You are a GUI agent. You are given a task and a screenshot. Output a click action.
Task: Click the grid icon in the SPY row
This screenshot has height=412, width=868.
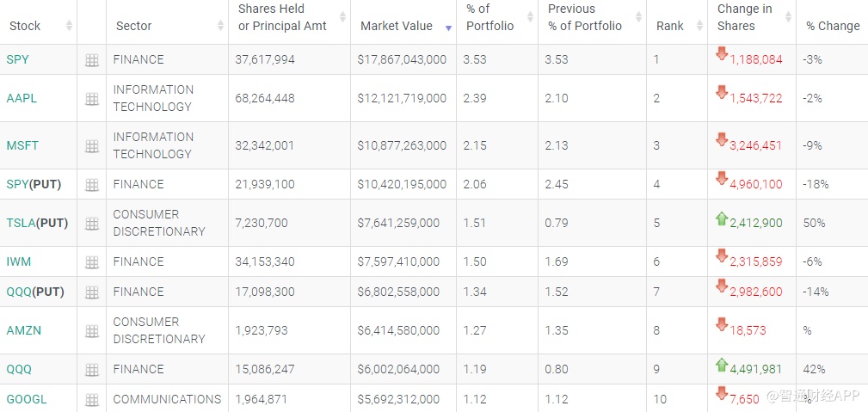click(x=92, y=60)
